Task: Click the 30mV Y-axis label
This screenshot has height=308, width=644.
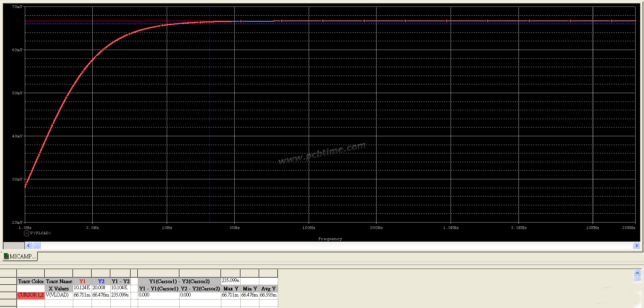Action: click(17, 179)
